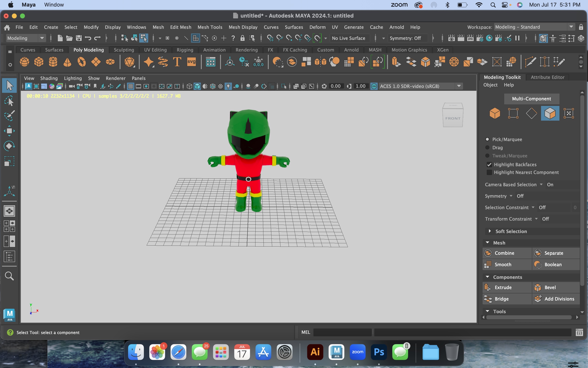Select the Lasso selection tool
This screenshot has height=368, width=588.
[x=9, y=101]
